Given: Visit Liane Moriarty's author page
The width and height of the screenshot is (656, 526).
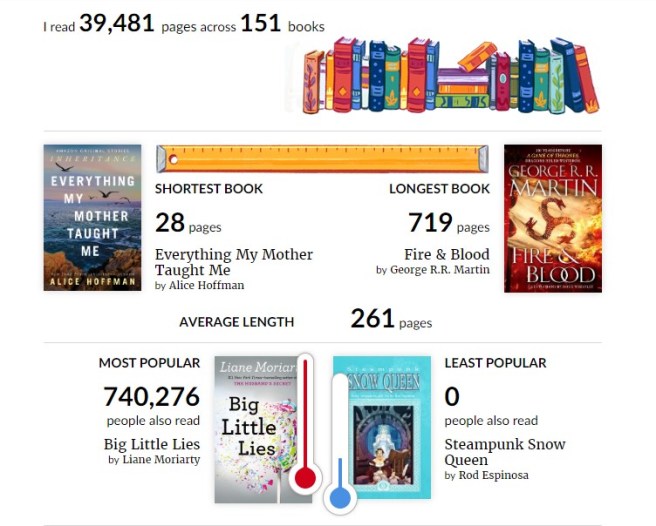Looking at the screenshot, I should tap(161, 460).
